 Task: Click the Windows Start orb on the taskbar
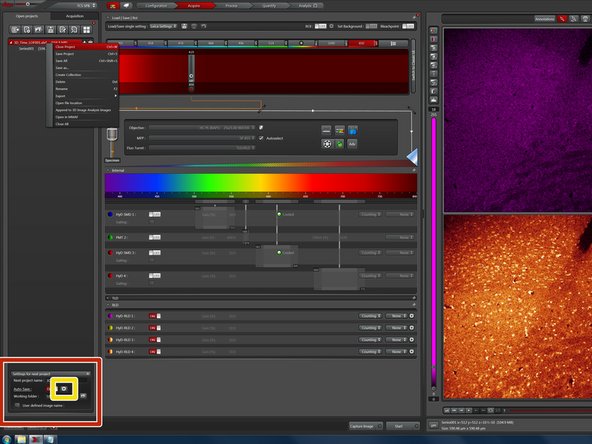point(6,439)
